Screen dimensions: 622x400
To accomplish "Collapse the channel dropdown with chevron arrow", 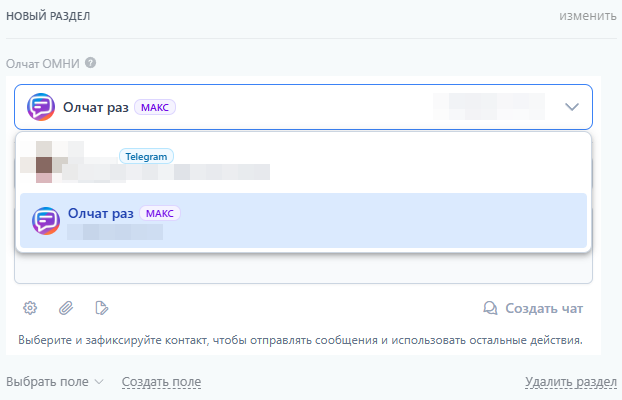I will (572, 107).
